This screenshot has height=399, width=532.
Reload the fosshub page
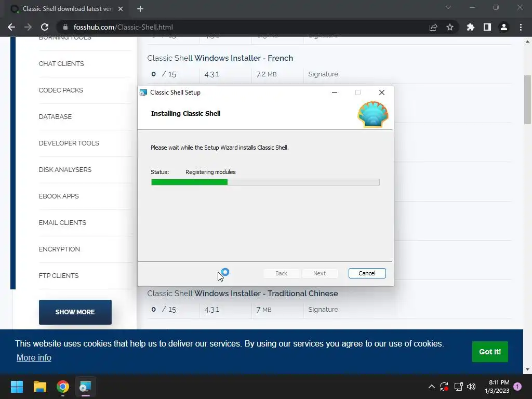pos(45,27)
